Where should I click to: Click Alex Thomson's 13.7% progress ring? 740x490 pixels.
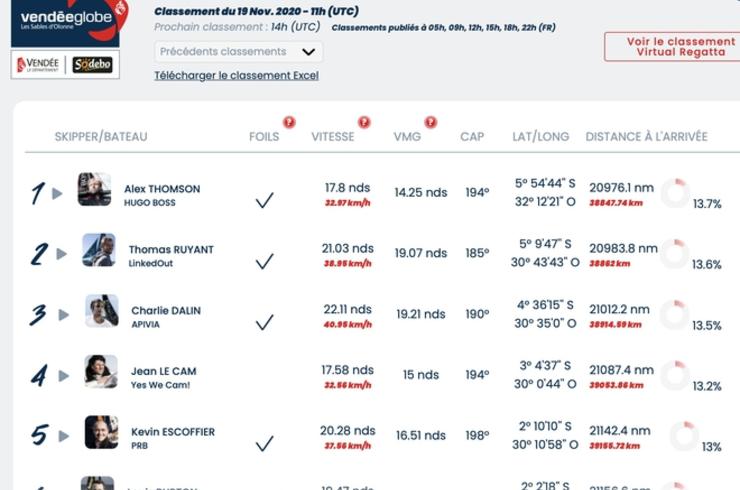click(675, 192)
